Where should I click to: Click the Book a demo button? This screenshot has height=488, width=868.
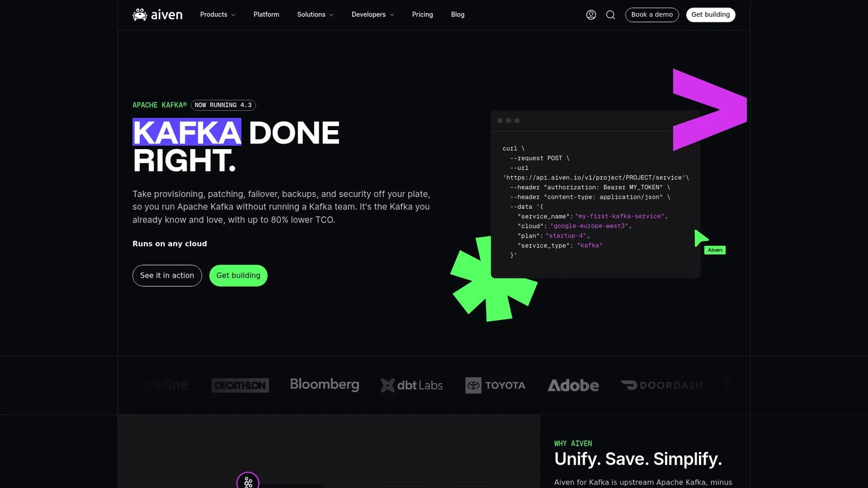[652, 15]
